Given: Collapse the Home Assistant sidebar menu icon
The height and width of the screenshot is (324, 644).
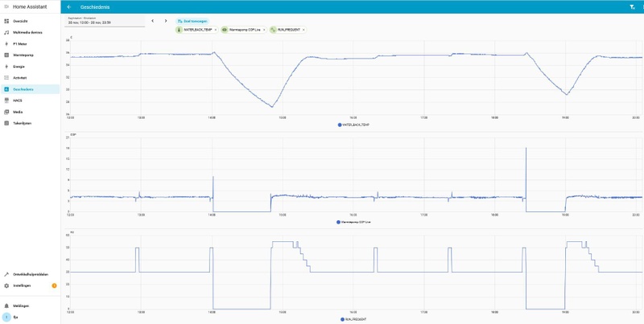Looking at the screenshot, I should coord(6,7).
